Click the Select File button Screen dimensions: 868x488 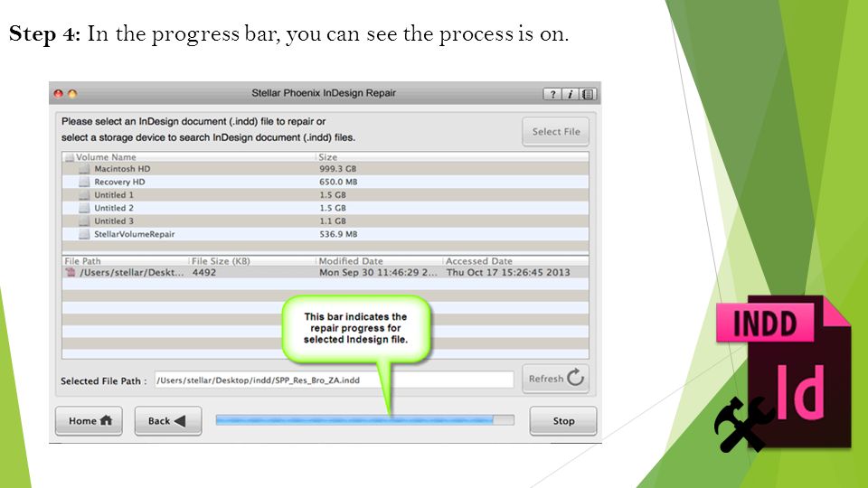point(556,132)
